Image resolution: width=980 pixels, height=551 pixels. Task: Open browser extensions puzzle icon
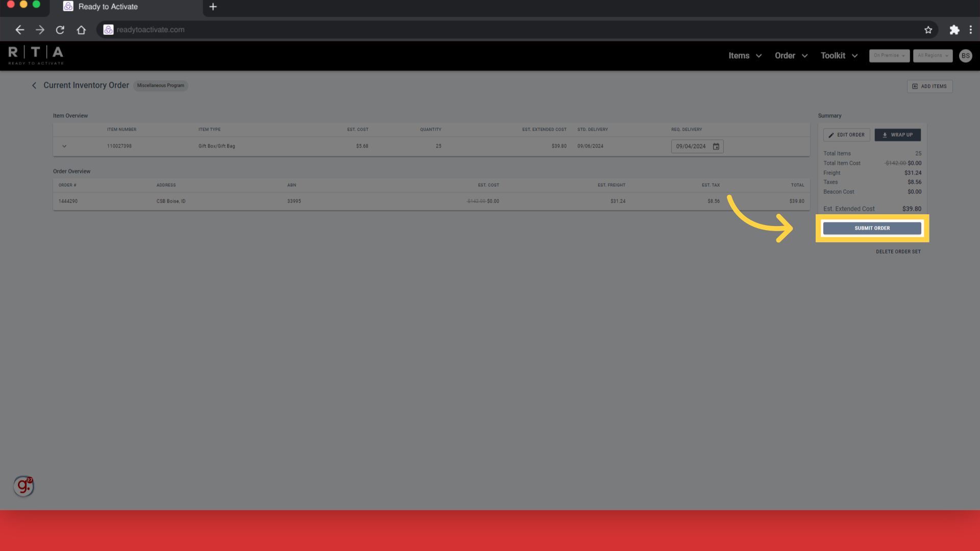point(954,30)
